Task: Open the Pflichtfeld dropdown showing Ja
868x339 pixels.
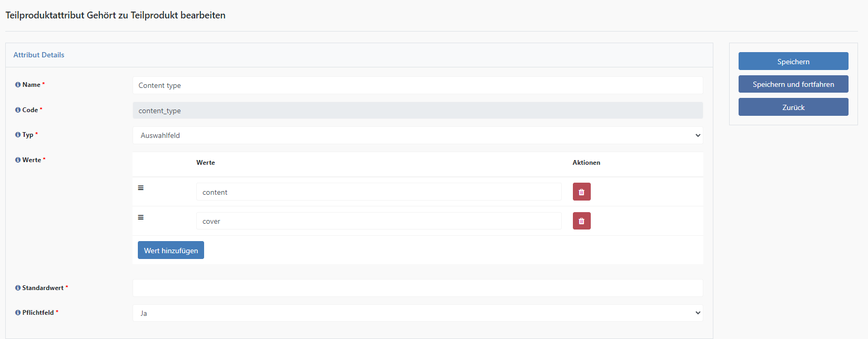Action: point(417,313)
